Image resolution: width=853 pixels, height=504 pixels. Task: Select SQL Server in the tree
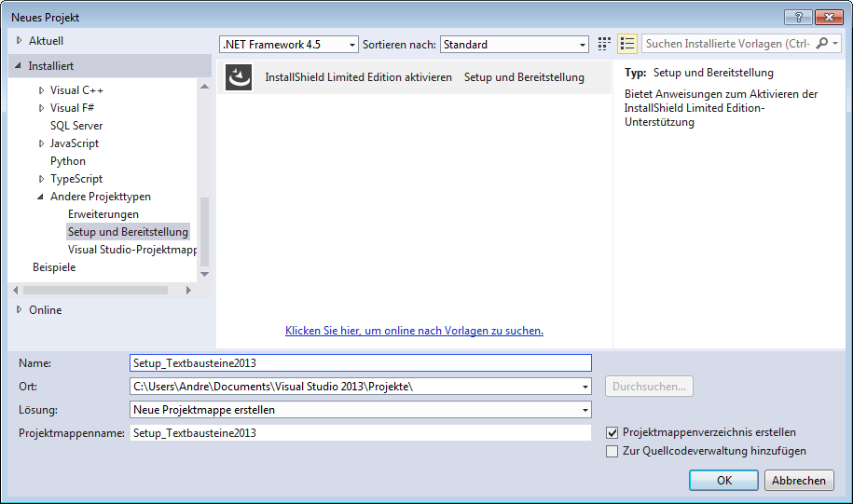76,126
